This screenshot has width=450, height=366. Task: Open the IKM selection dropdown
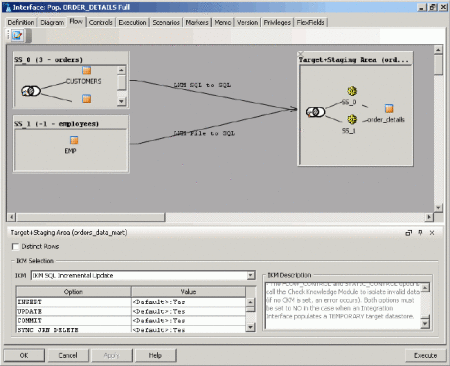pos(251,275)
